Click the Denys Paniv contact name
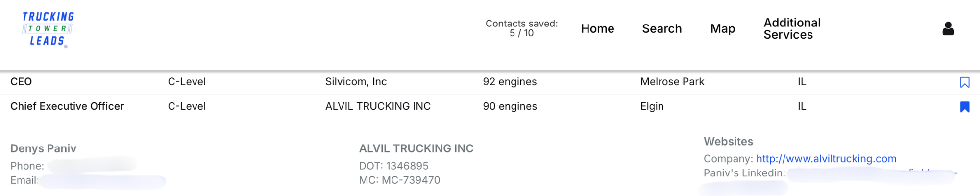Image resolution: width=980 pixels, height=196 pixels. pos(43,148)
